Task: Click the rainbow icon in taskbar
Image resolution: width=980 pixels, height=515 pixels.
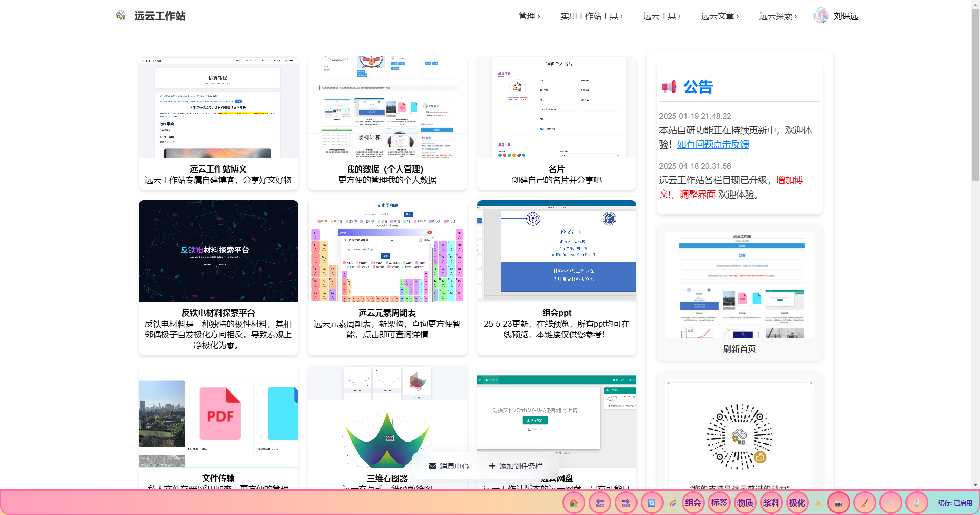Action: pyautogui.click(x=673, y=503)
